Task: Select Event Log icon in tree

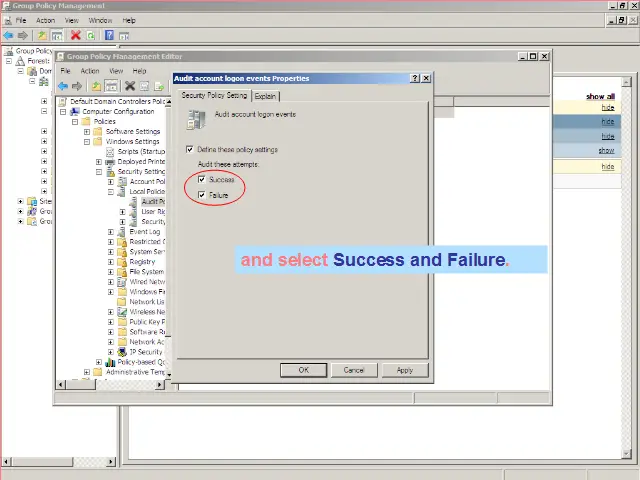Action: [121, 232]
